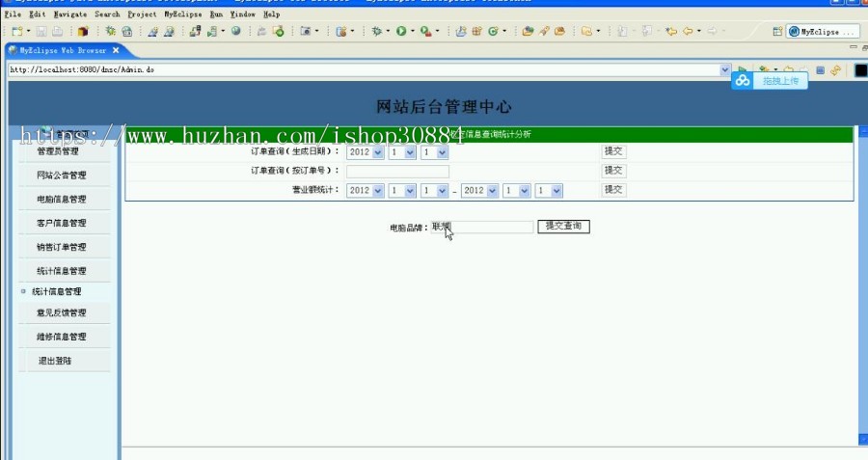Open the Run menu
Viewport: 868px width, 460px height.
[x=216, y=14]
